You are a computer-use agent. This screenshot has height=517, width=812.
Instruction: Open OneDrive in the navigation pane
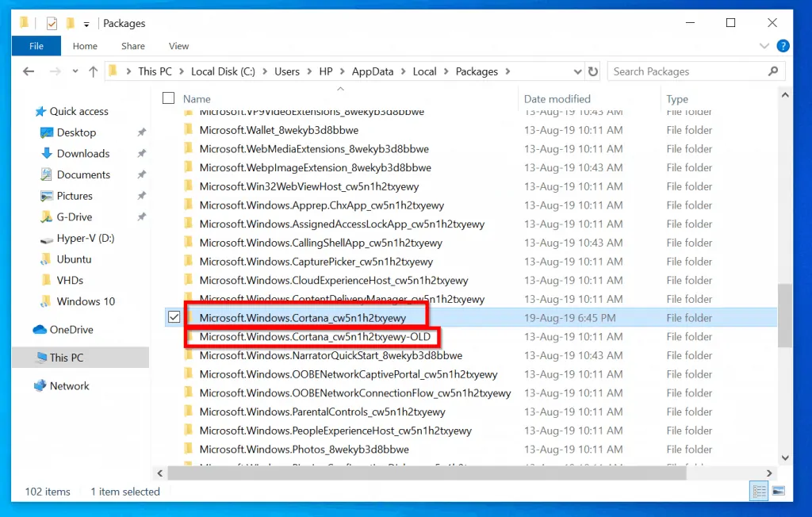click(x=71, y=329)
